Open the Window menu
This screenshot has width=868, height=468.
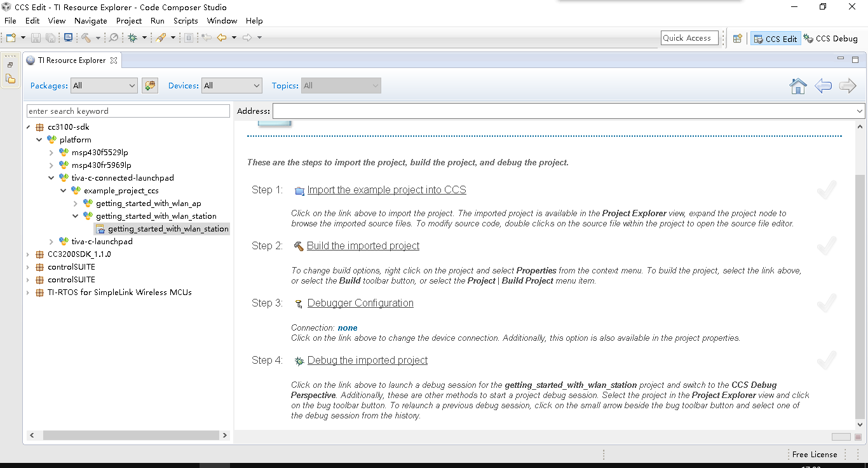(x=222, y=21)
